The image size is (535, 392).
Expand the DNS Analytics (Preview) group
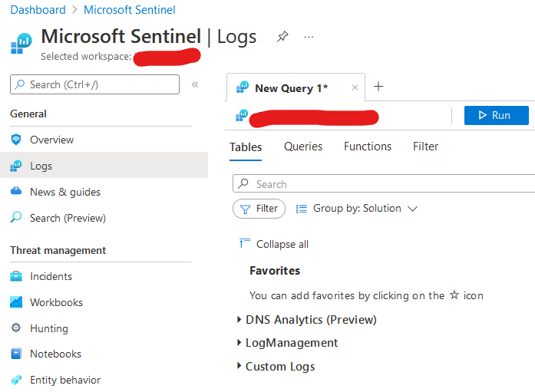(239, 320)
